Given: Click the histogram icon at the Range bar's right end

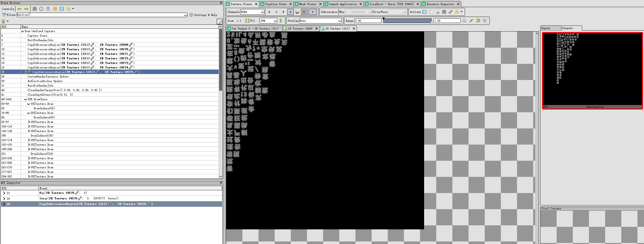Looking at the screenshot, I should (485, 21).
